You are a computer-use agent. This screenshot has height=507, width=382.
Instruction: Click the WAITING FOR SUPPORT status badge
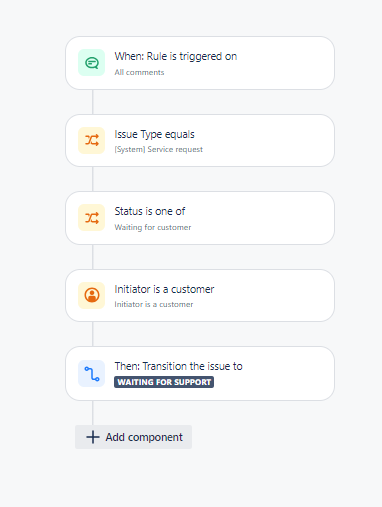click(x=164, y=382)
